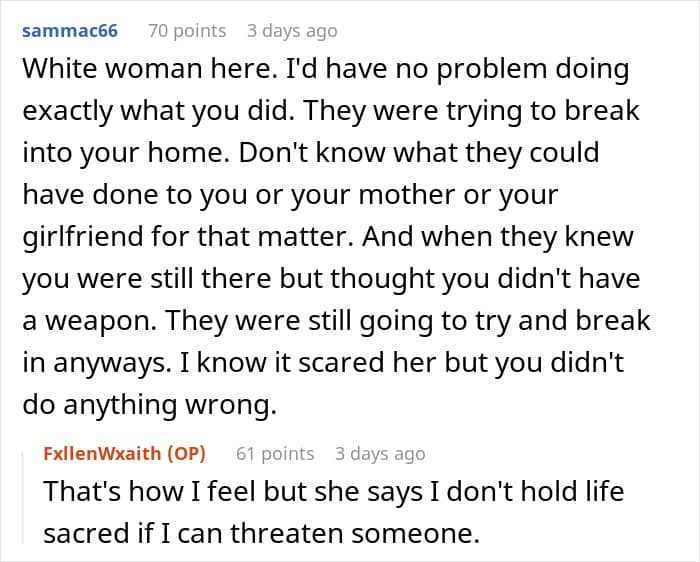Viewport: 700px width, 562px height.
Task: Click the line starting "into your home"
Action: (x=310, y=154)
